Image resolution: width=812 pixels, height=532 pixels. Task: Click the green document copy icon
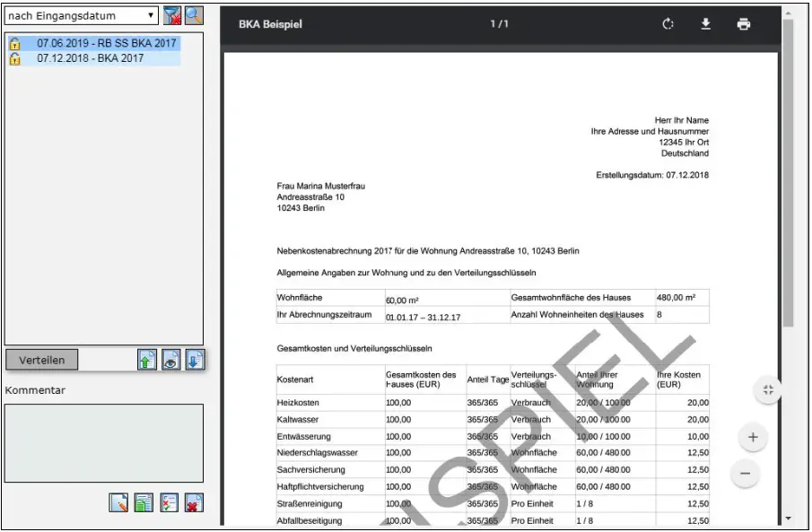[144, 503]
